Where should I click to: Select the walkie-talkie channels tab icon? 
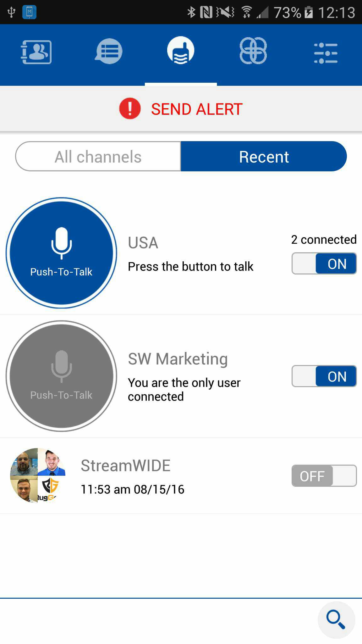pyautogui.click(x=181, y=50)
